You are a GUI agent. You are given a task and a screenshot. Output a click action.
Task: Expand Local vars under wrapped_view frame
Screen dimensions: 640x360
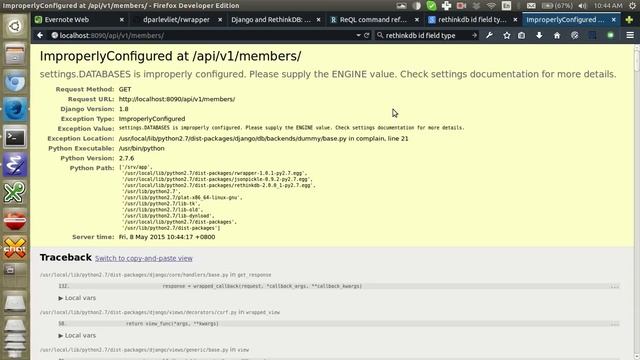[x=77, y=336]
